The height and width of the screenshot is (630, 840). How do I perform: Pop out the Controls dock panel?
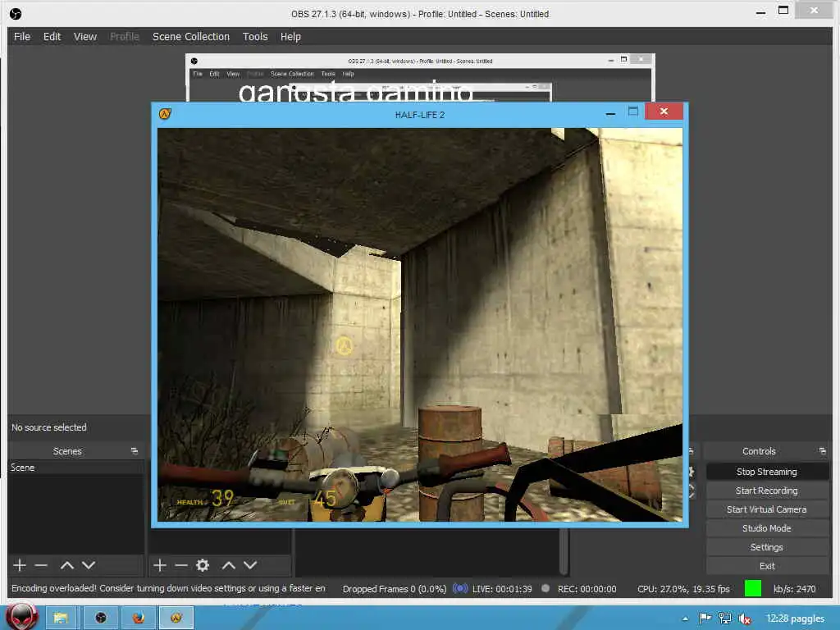point(822,451)
